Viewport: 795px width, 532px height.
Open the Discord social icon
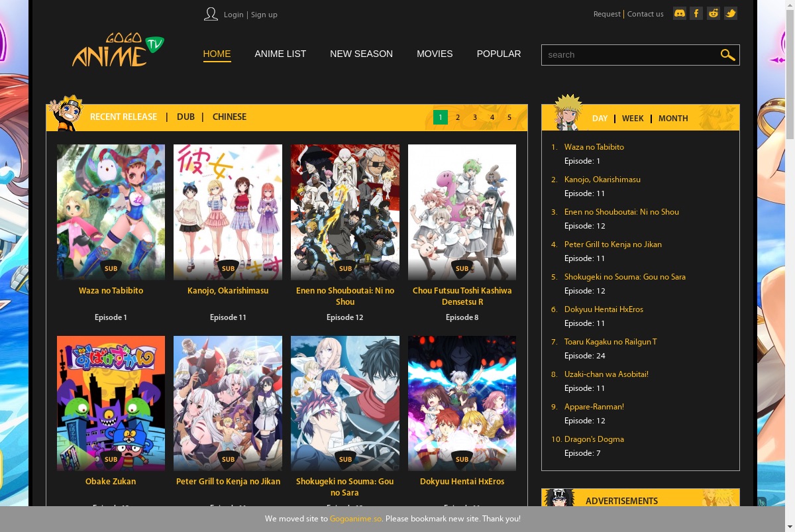coord(680,13)
